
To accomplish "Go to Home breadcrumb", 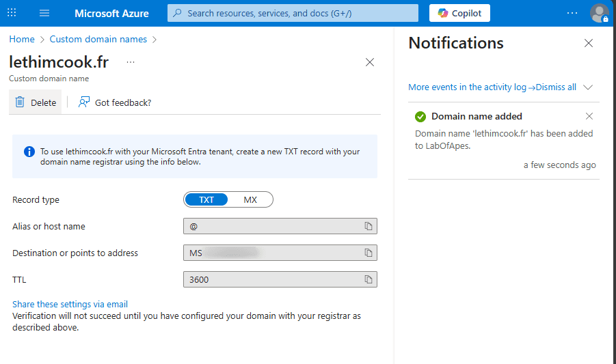I will point(22,39).
